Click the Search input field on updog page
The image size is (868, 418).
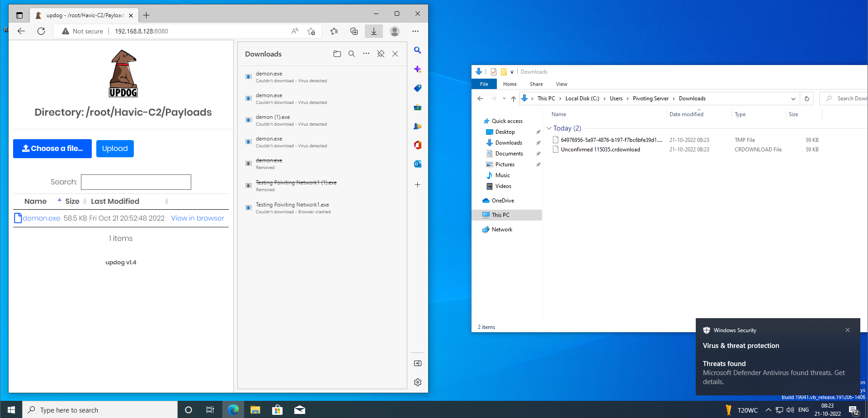(136, 182)
